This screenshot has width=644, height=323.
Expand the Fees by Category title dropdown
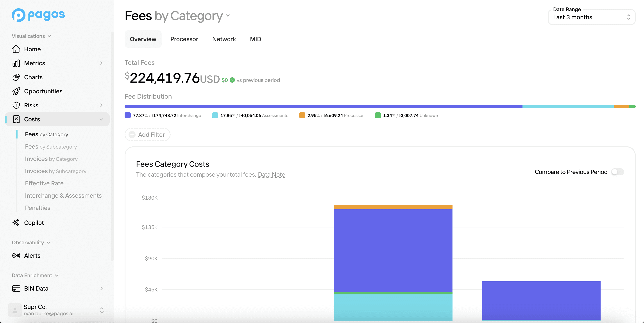[228, 16]
